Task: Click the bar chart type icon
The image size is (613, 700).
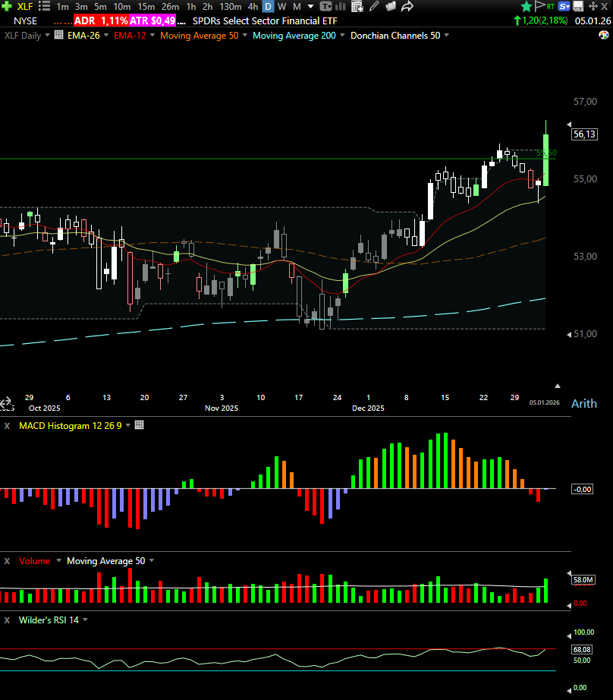Action: [341, 6]
